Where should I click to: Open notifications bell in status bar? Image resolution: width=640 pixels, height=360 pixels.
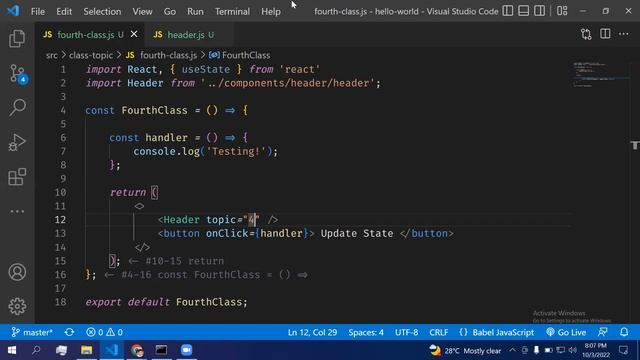pos(624,332)
